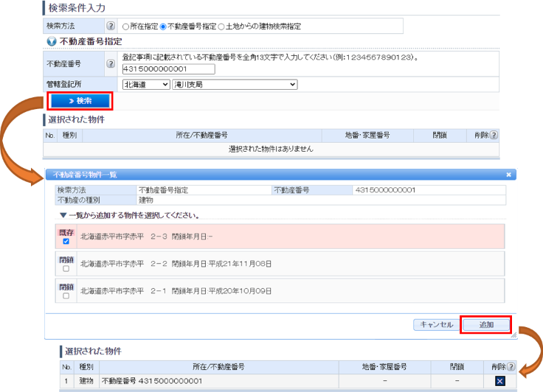Open the 北海道 prefecture dropdown

145,85
